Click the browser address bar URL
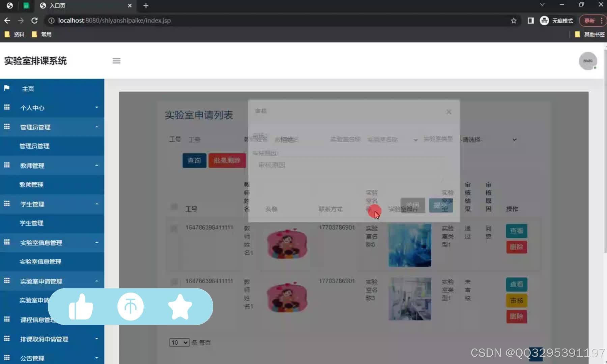Viewport: 607px width, 364px height. point(114,21)
